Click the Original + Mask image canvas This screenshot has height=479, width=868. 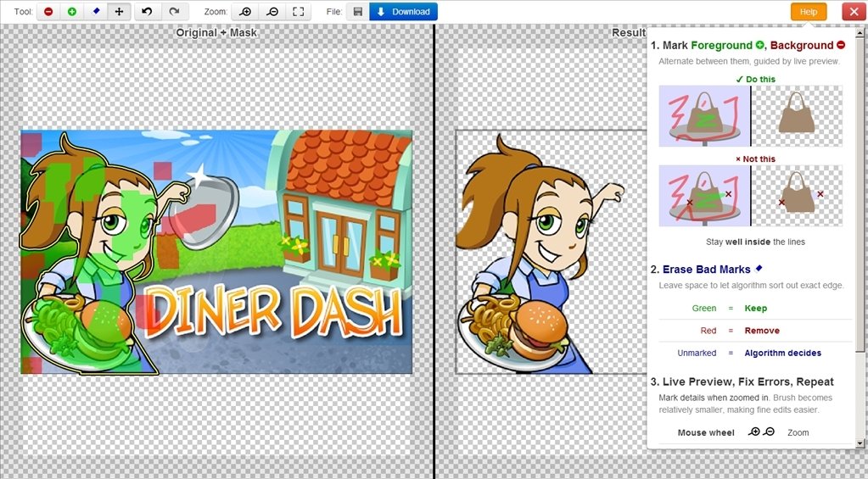tap(216, 253)
